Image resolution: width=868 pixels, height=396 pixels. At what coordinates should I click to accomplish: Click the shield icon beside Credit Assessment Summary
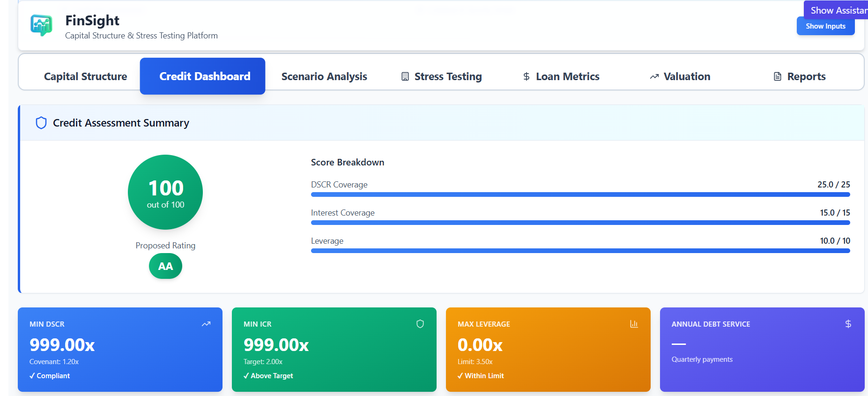41,123
